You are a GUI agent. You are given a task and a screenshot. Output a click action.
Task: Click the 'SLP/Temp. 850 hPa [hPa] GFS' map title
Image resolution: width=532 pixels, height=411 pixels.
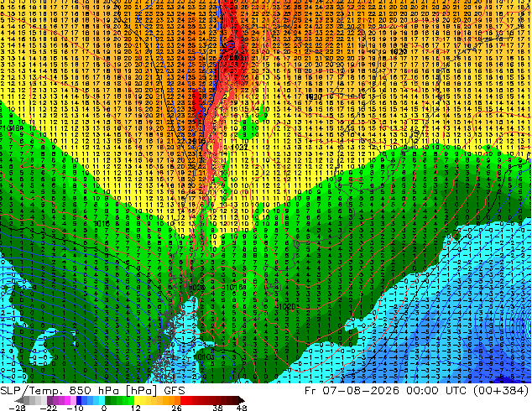click(x=92, y=391)
